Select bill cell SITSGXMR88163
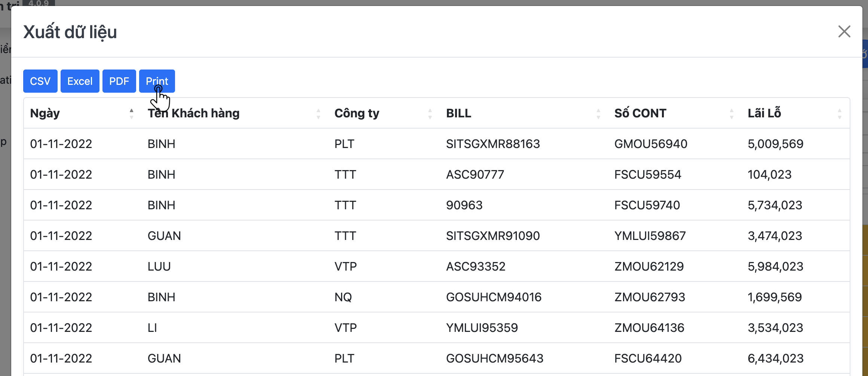Screen dimensions: 868x376 click(x=493, y=144)
